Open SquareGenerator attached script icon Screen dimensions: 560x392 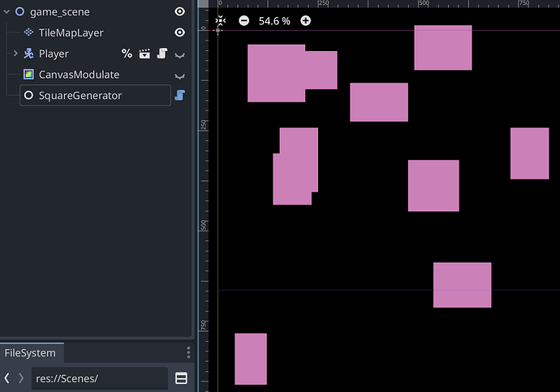click(179, 95)
